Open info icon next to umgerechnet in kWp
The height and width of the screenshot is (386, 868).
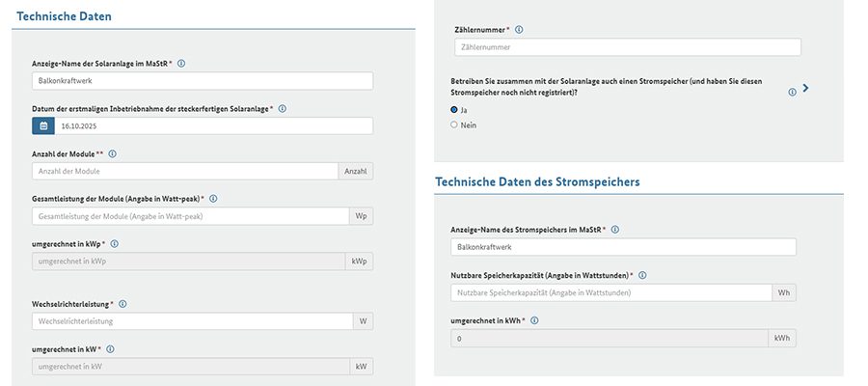pyautogui.click(x=115, y=244)
